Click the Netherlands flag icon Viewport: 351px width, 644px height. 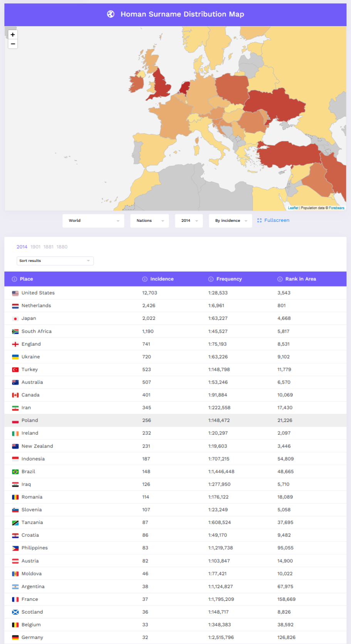point(15,306)
